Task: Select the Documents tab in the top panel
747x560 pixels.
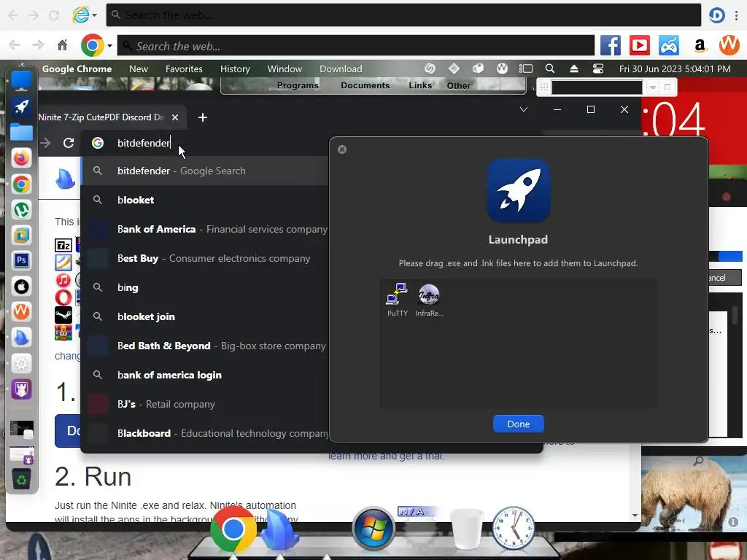Action: pos(365,85)
